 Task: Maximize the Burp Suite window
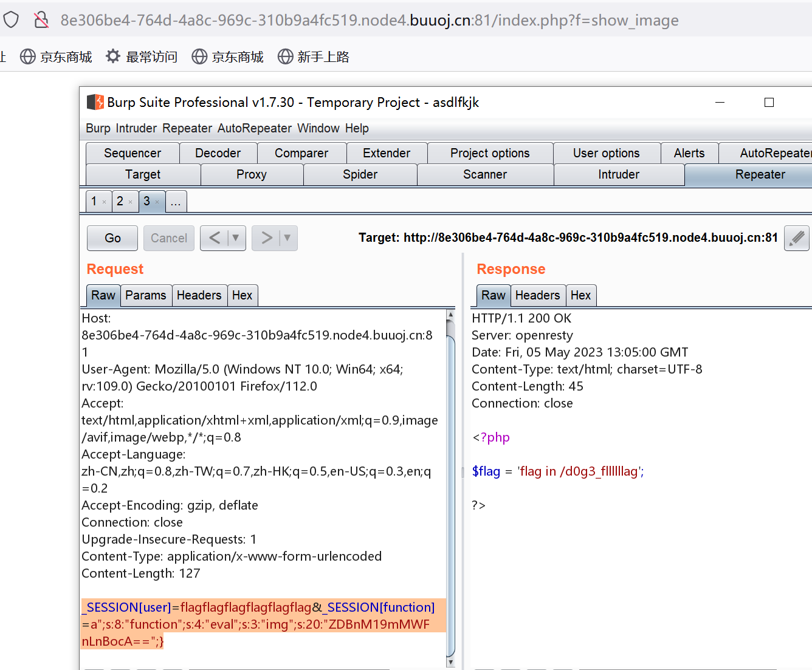pos(769,102)
